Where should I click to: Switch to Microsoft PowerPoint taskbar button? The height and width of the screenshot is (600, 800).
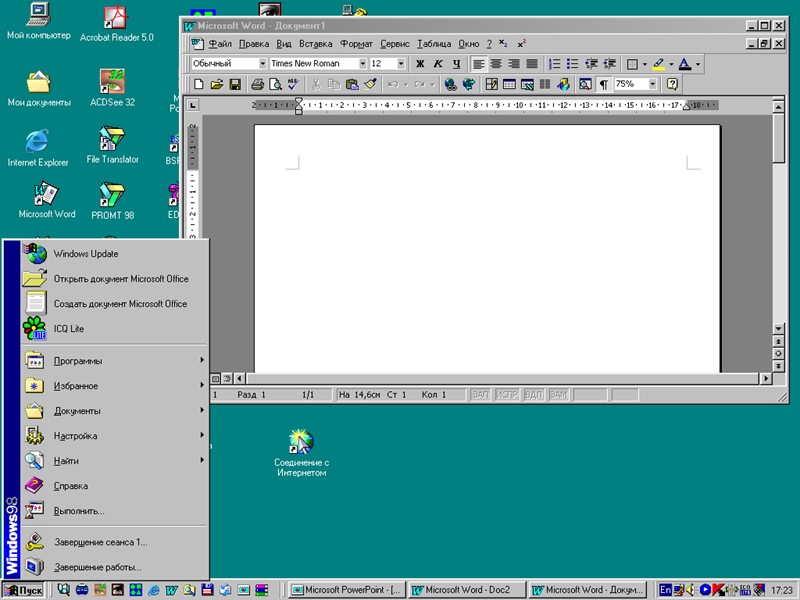pyautogui.click(x=347, y=590)
